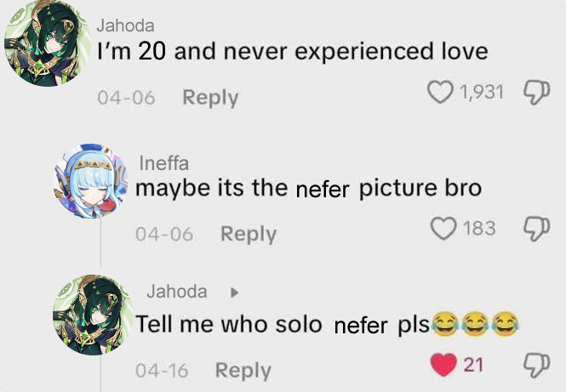Reply to Jahoda's top comment
The image size is (566, 392).
coord(210,98)
